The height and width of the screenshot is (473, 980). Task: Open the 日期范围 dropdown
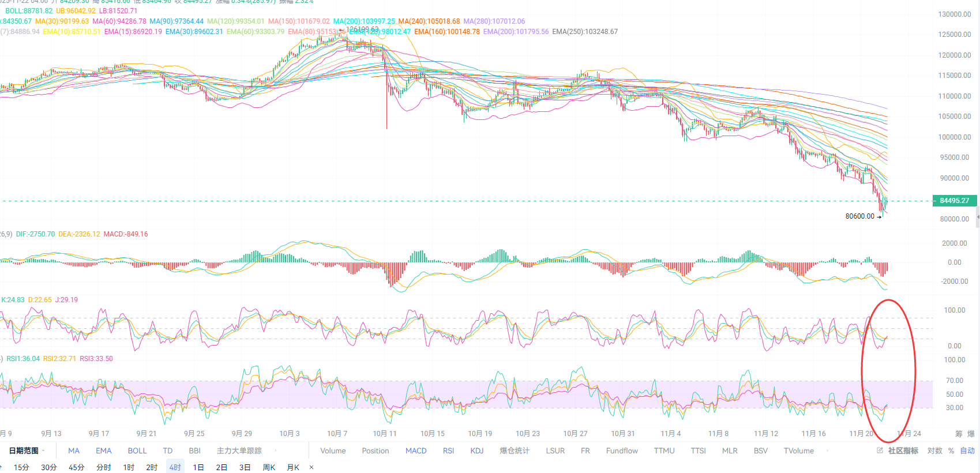tap(27, 451)
